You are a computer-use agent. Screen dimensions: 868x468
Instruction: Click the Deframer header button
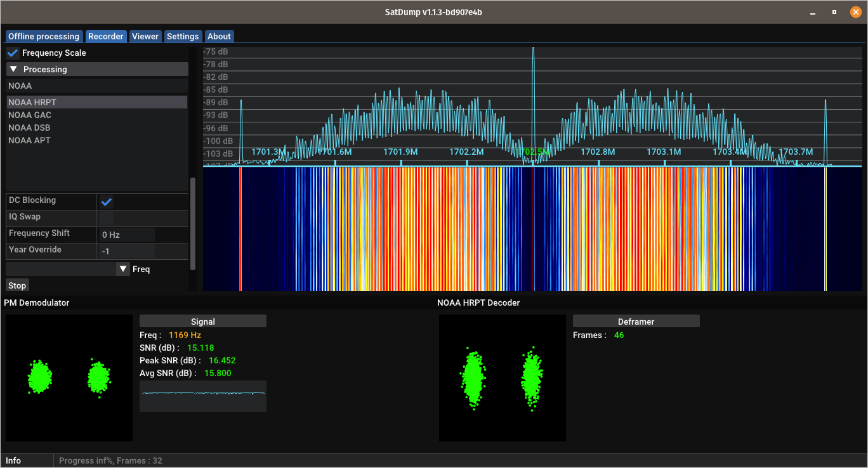pyautogui.click(x=636, y=322)
